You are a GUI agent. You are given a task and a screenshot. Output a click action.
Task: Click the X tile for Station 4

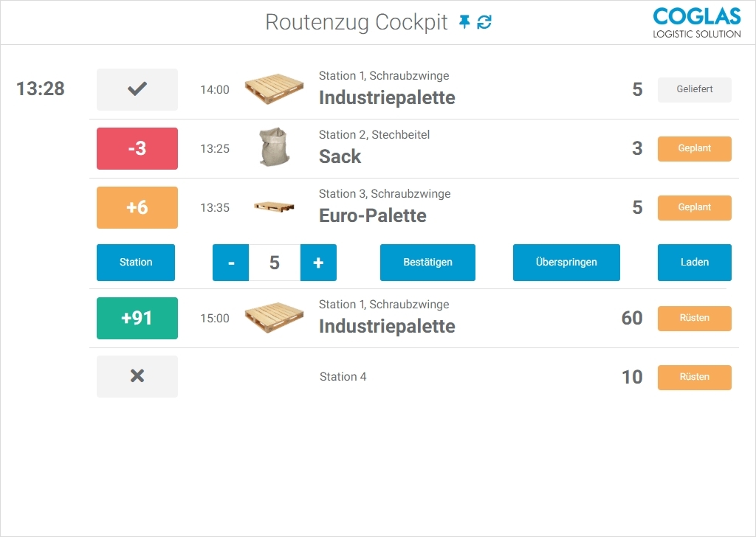[x=137, y=376]
